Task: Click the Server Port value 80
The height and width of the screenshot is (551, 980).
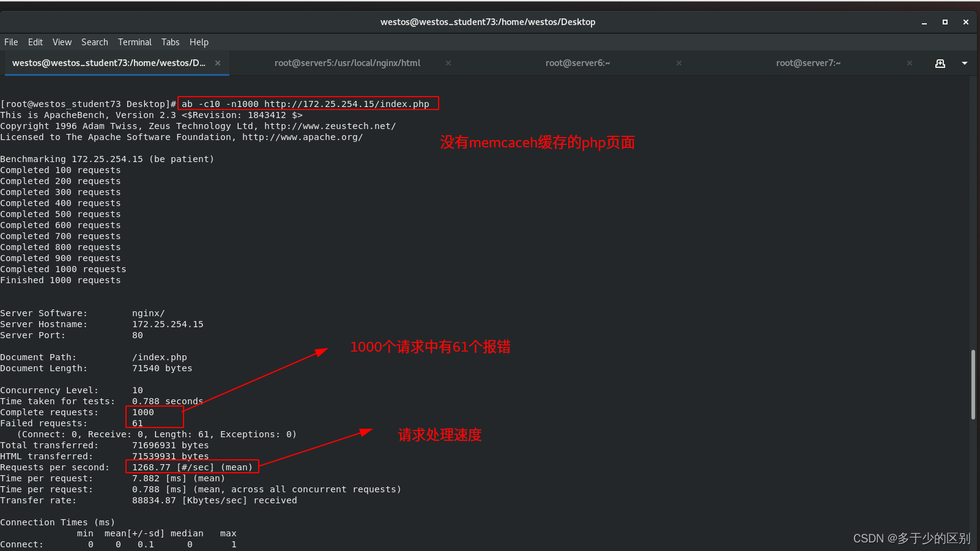Action: click(x=138, y=335)
